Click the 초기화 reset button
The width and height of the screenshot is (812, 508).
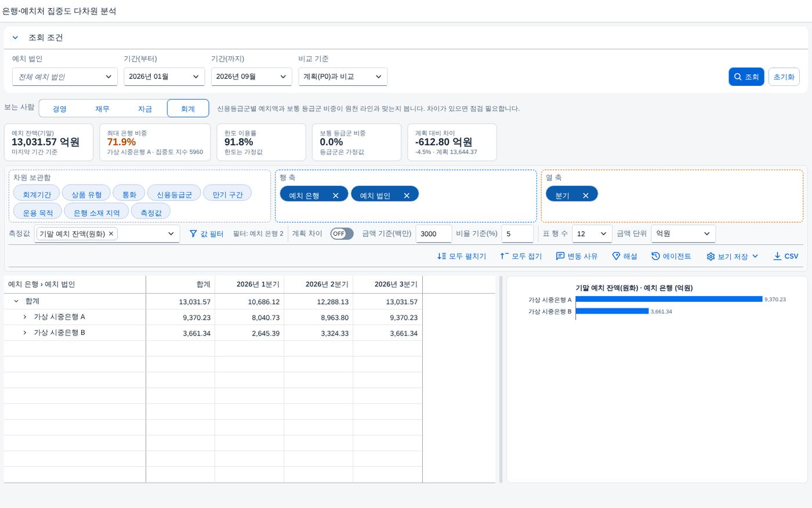(x=784, y=77)
